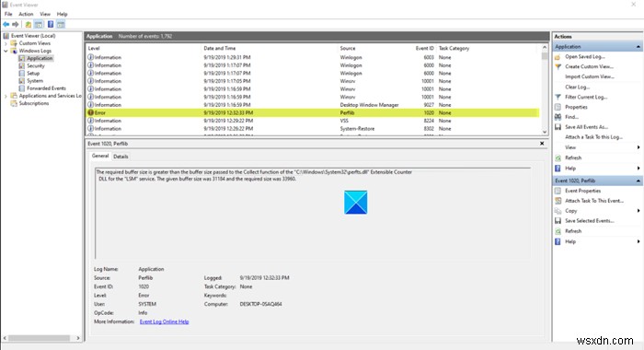Viewport: 644px width, 350px height.
Task: Click Clear Log action
Action: [x=577, y=87]
